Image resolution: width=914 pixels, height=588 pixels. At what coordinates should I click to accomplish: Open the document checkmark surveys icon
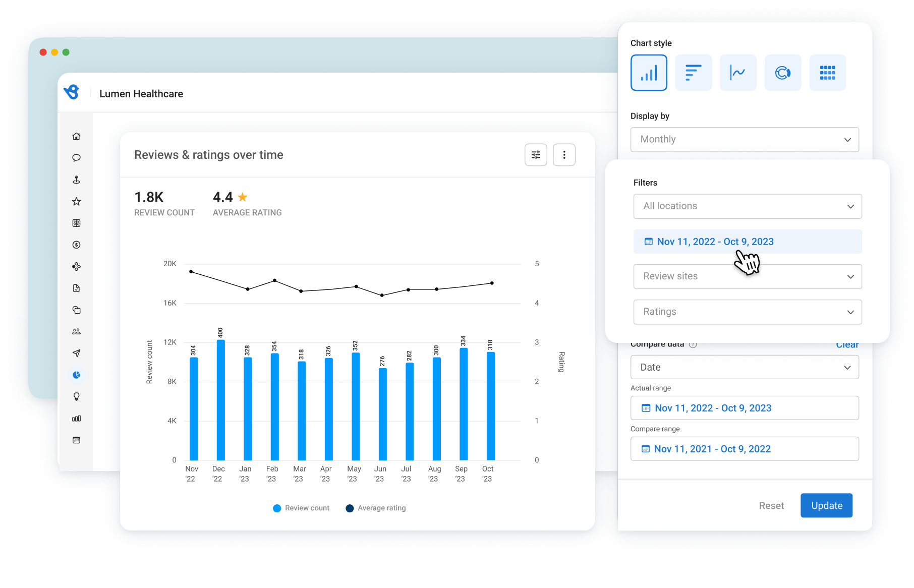[x=76, y=288]
